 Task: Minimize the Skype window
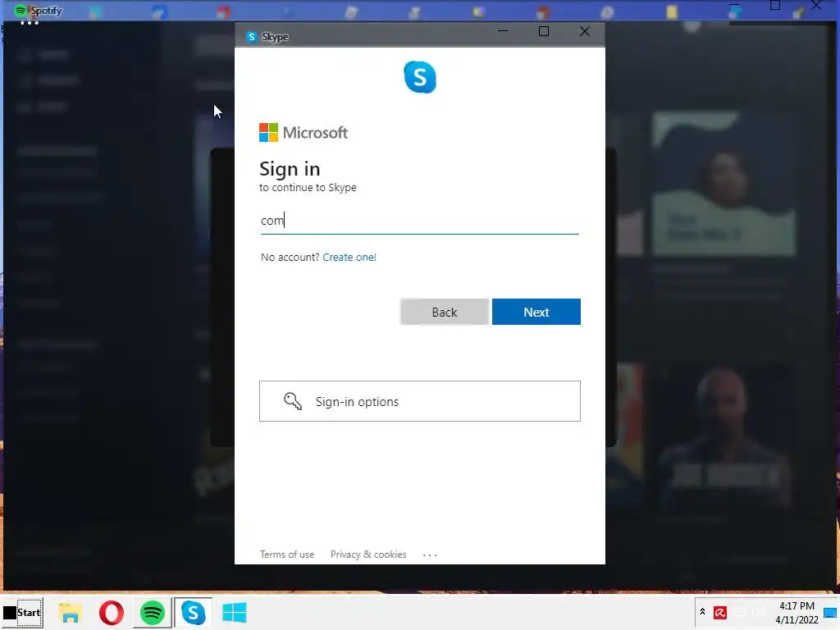(x=503, y=31)
